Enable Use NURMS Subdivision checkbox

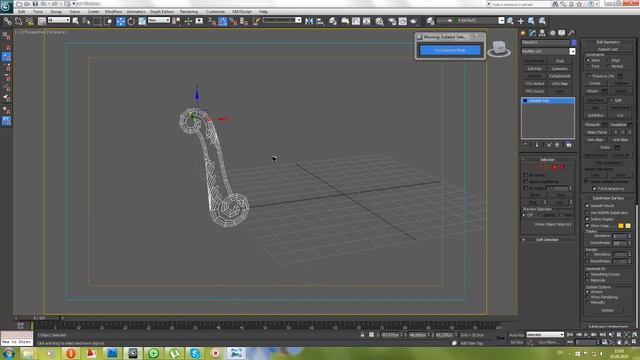[588, 213]
